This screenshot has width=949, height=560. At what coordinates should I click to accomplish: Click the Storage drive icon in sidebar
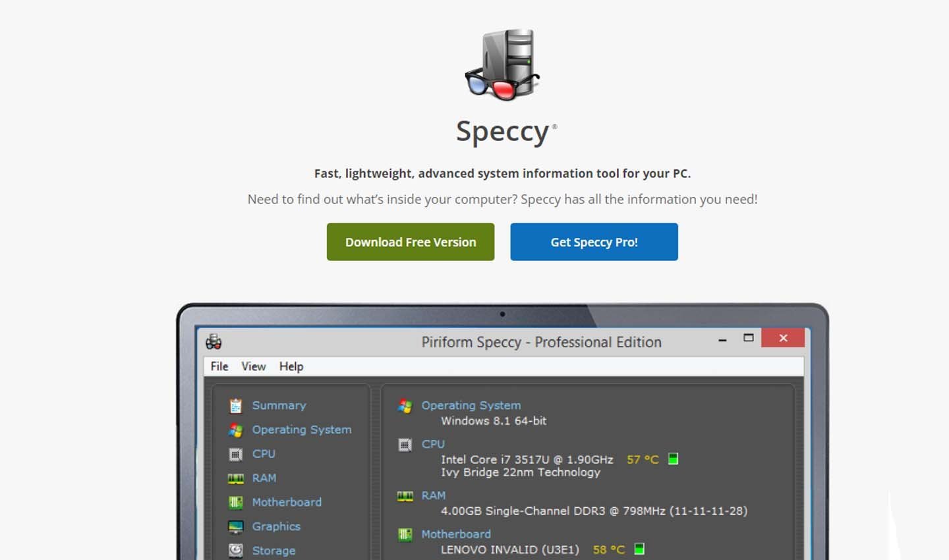(x=235, y=550)
